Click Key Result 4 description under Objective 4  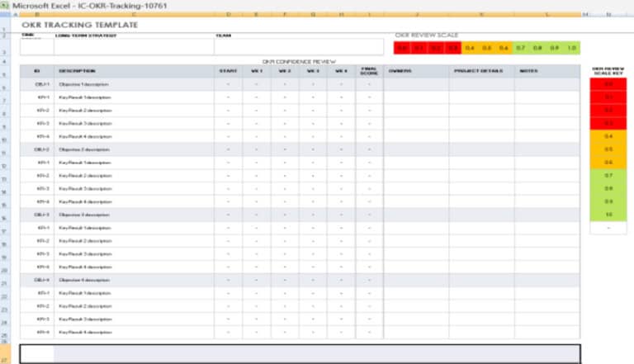(x=134, y=332)
